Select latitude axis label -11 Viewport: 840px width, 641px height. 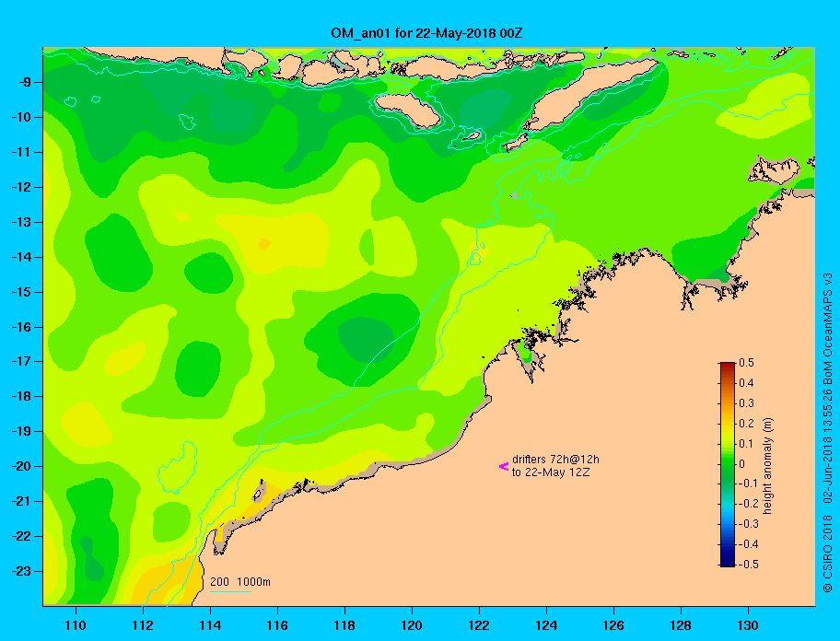click(x=20, y=152)
